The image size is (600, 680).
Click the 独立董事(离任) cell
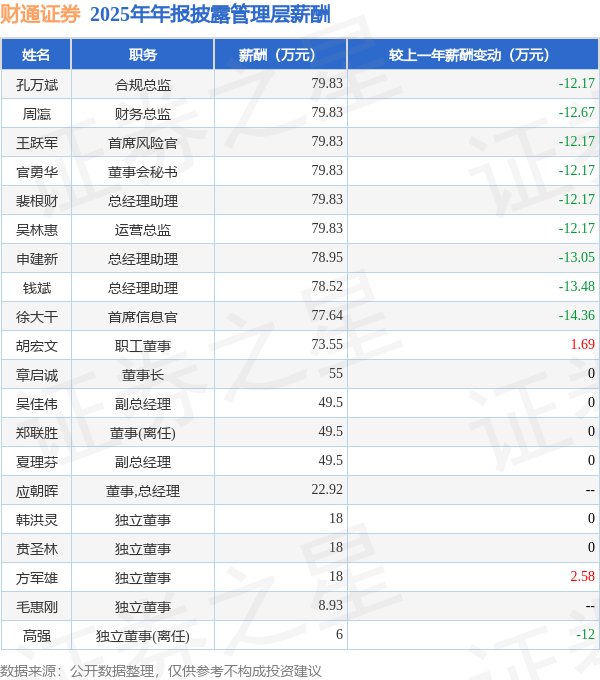(143, 636)
